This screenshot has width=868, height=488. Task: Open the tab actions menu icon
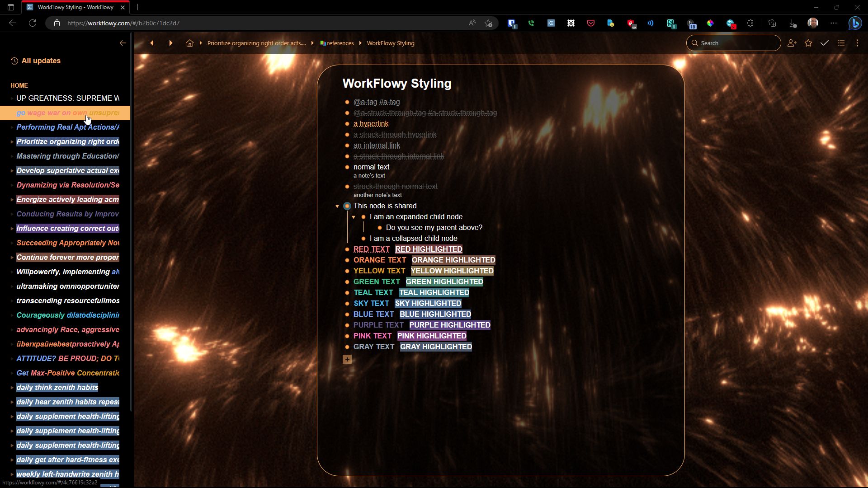click(11, 7)
